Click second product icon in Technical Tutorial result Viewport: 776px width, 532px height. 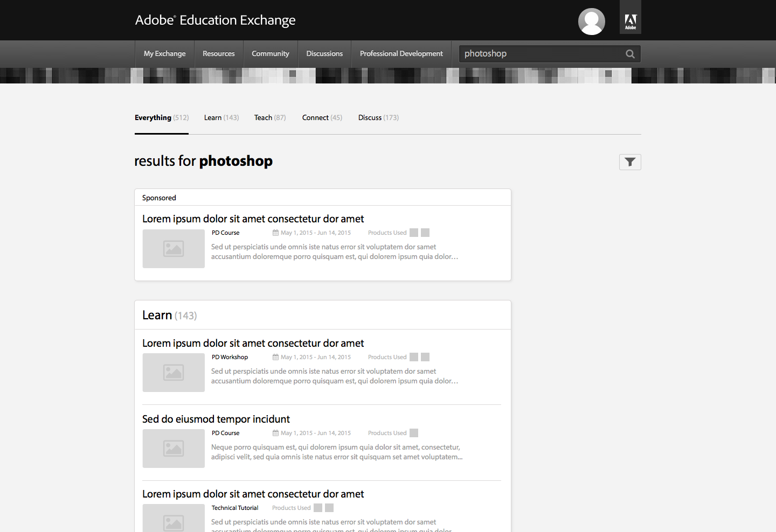329,508
